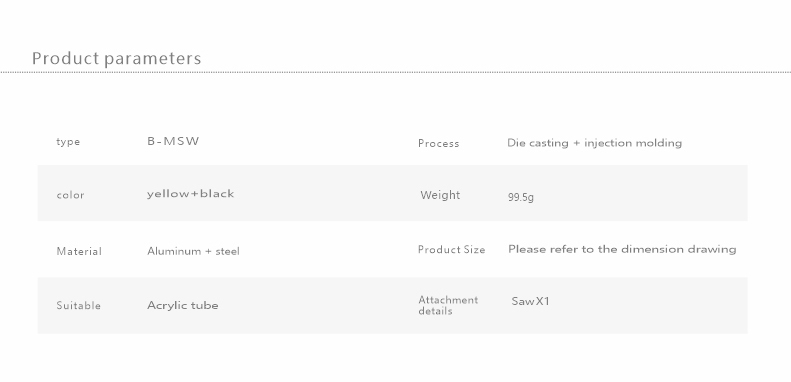Screen dimensions: 791x382
Task: Click the 99.5g weight value
Action: click(x=521, y=197)
